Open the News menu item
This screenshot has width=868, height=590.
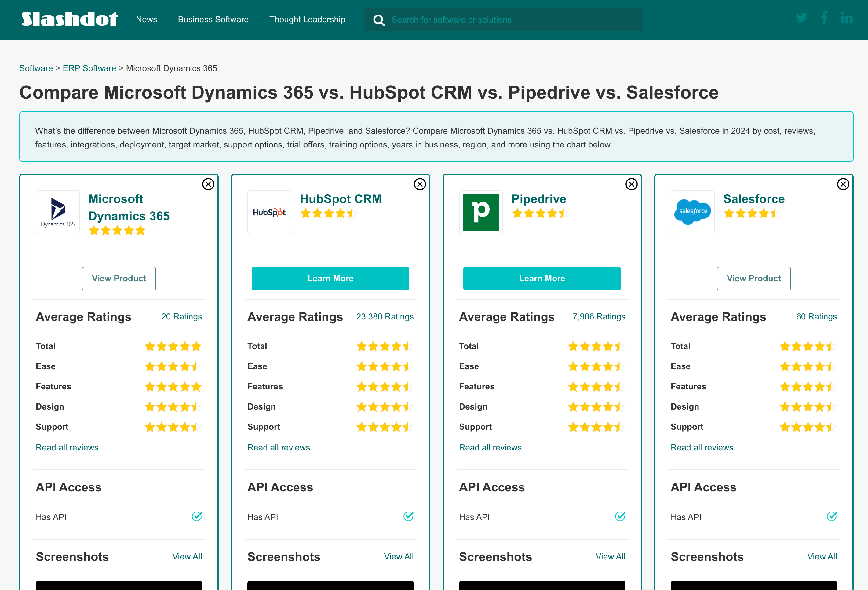146,20
